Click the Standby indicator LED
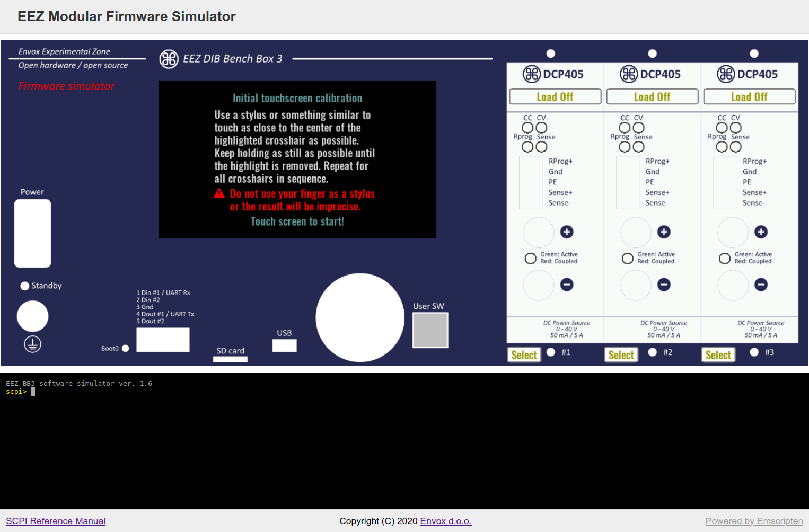 pyautogui.click(x=24, y=286)
